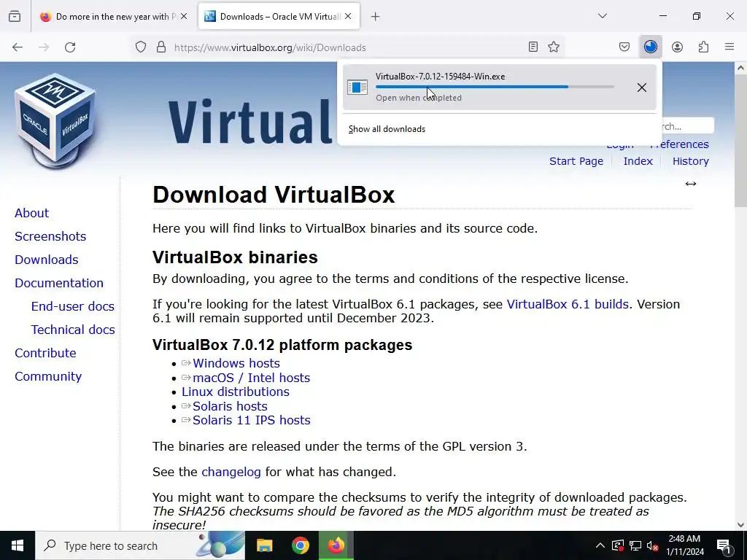Click the VirtualBox exe file icon
The image size is (747, 560).
357,87
